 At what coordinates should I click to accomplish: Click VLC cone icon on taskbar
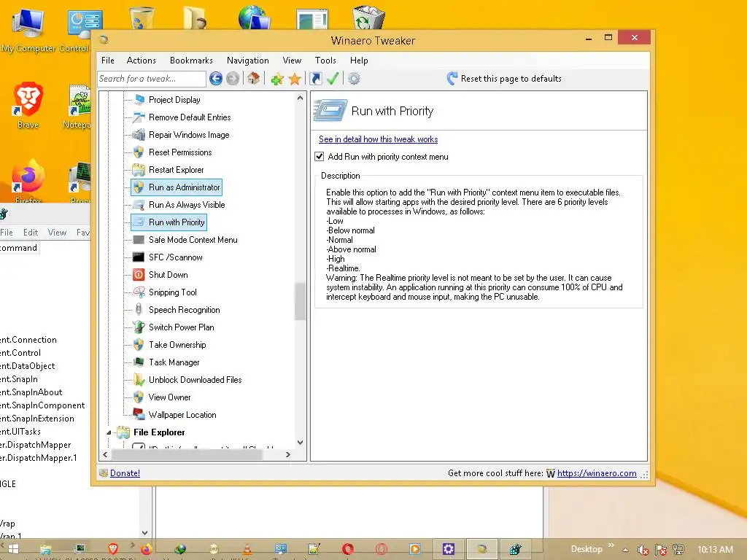click(247, 549)
